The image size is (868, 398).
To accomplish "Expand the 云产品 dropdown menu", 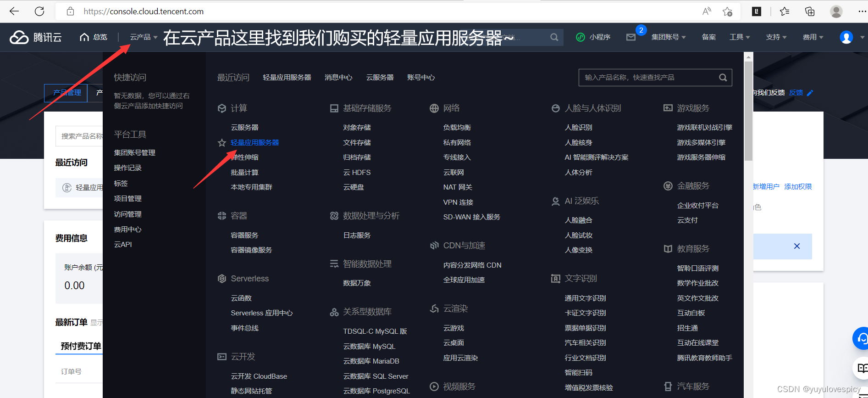I will tap(144, 37).
